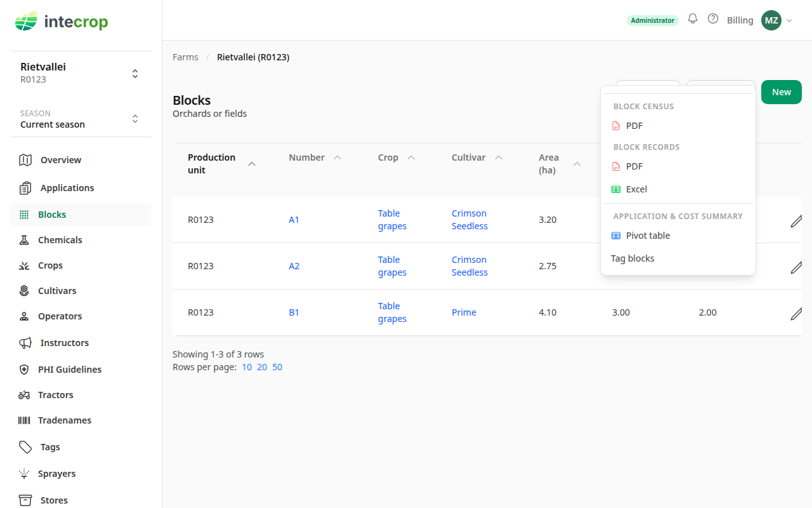This screenshot has height=508, width=812.
Task: Open block number B1 link
Action: 294,312
